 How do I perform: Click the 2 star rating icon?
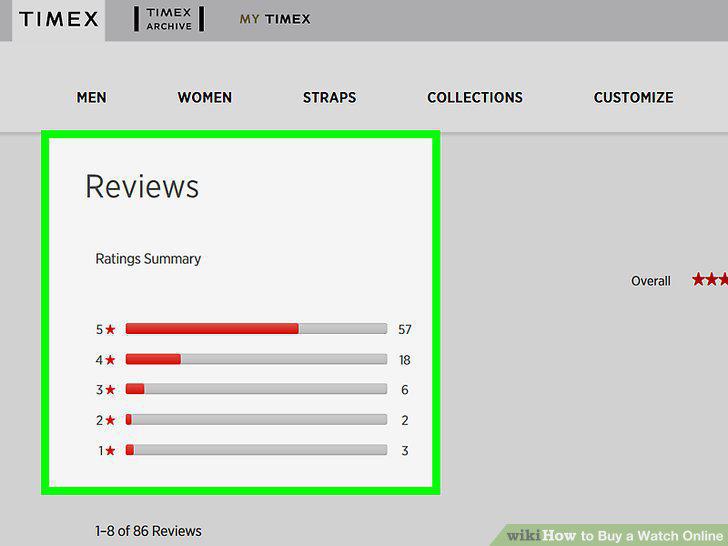(x=110, y=420)
